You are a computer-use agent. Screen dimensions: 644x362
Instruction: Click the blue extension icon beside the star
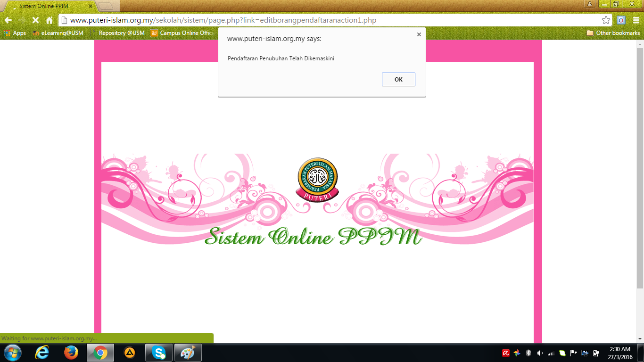click(x=621, y=20)
